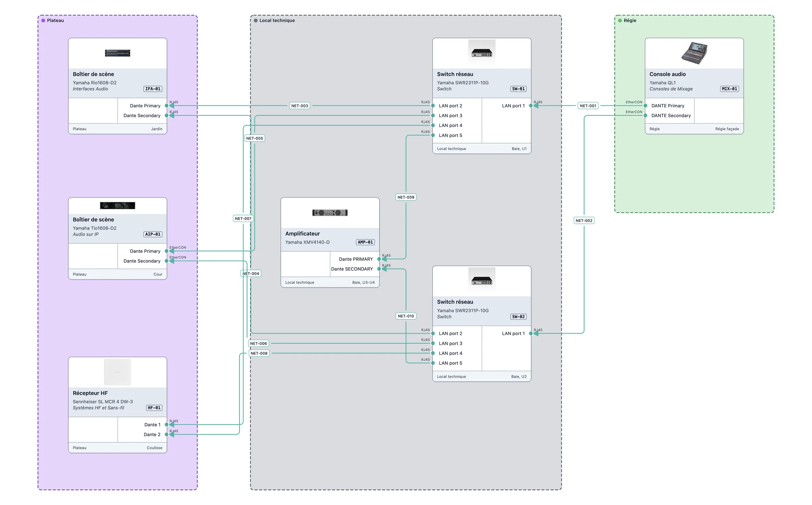
Task: Select the SW-01 switch product image
Action: (481, 53)
